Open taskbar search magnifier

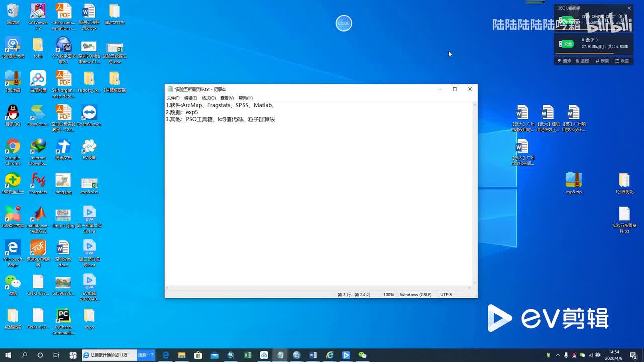24,355
